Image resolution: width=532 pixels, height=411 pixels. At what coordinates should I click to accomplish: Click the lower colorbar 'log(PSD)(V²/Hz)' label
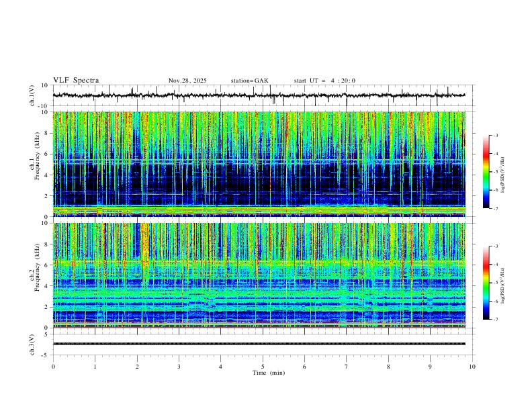point(502,286)
